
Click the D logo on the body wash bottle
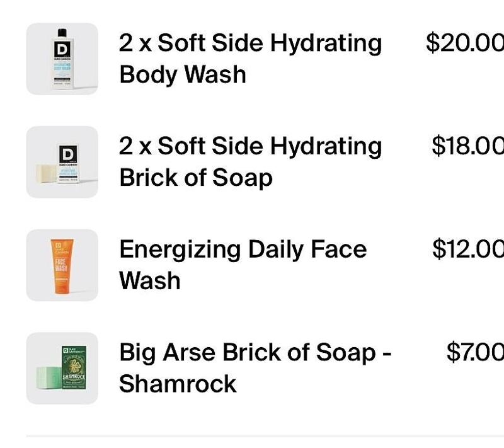pos(62,49)
